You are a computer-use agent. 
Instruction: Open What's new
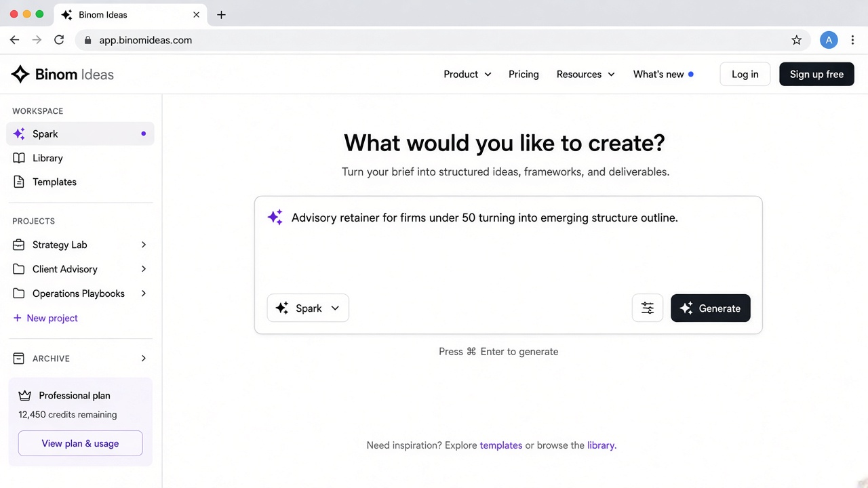(663, 75)
